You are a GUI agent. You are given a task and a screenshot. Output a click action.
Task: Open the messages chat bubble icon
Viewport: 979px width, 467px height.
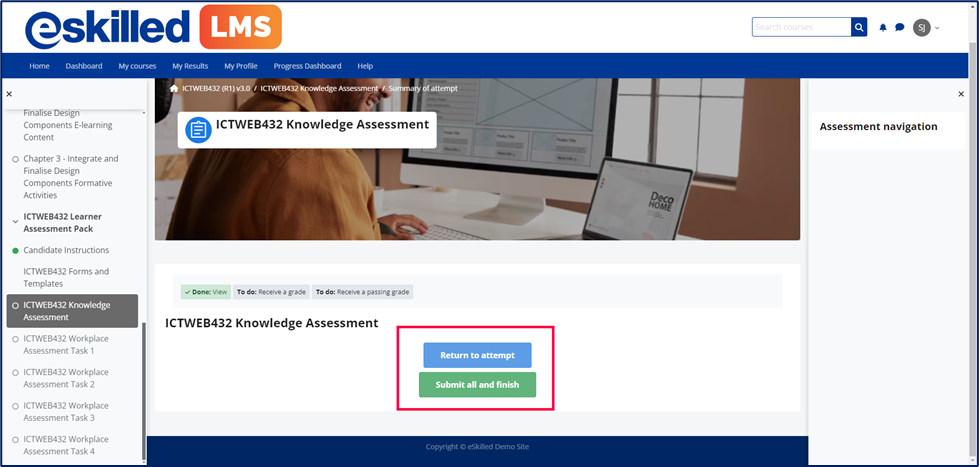coord(900,27)
